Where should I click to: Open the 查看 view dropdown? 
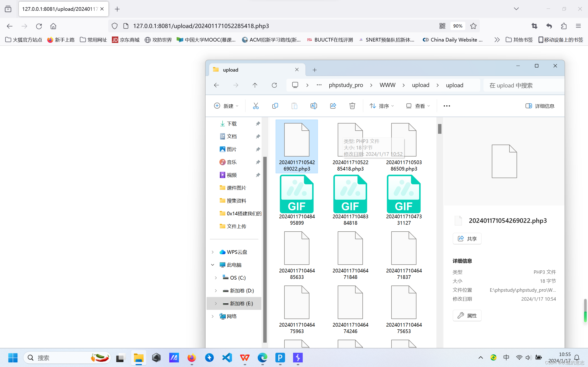[x=418, y=106]
